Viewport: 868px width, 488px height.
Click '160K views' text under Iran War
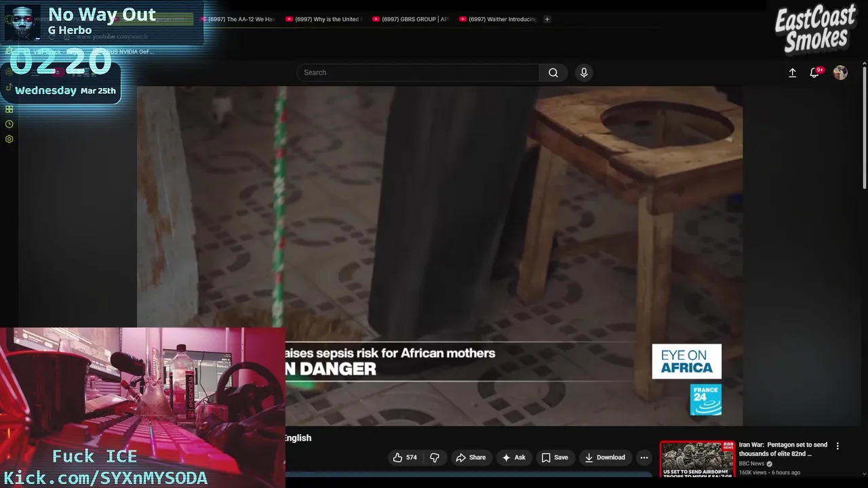(x=753, y=472)
